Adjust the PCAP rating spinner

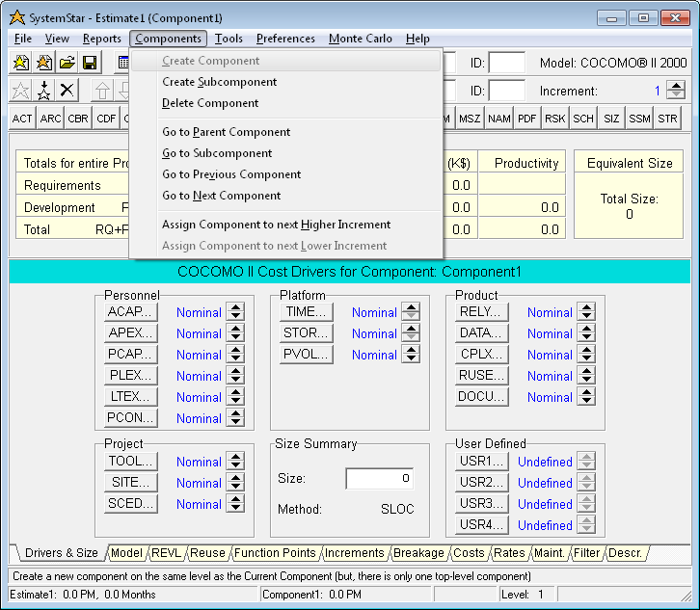[x=235, y=355]
